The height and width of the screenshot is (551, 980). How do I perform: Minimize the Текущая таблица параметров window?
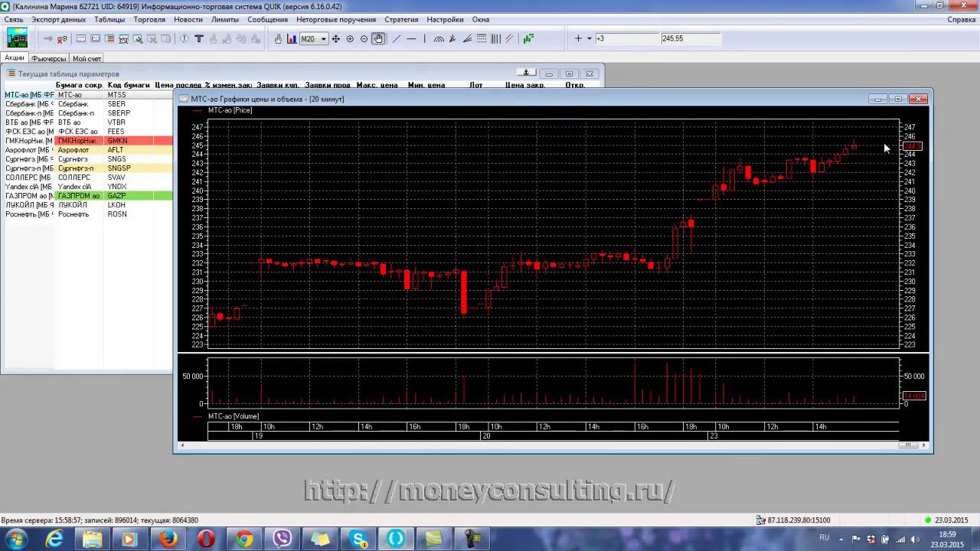click(548, 73)
